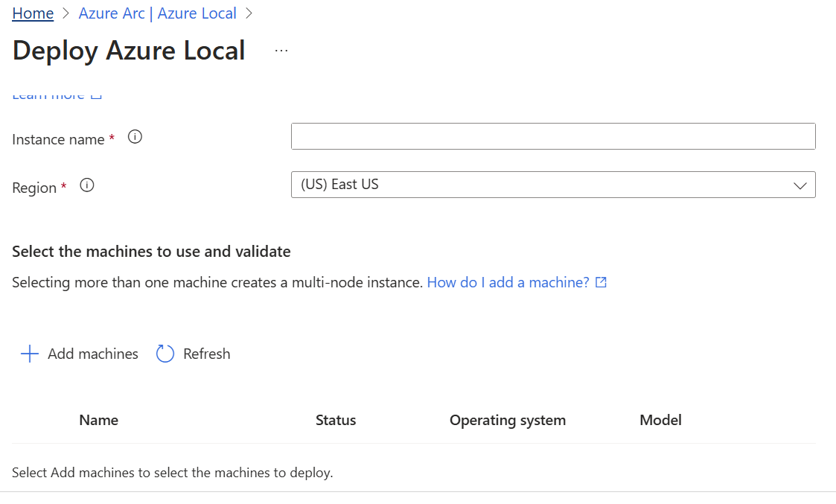Click the Select Add machines to deploy message
Image resolution: width=836 pixels, height=504 pixels.
coord(172,473)
